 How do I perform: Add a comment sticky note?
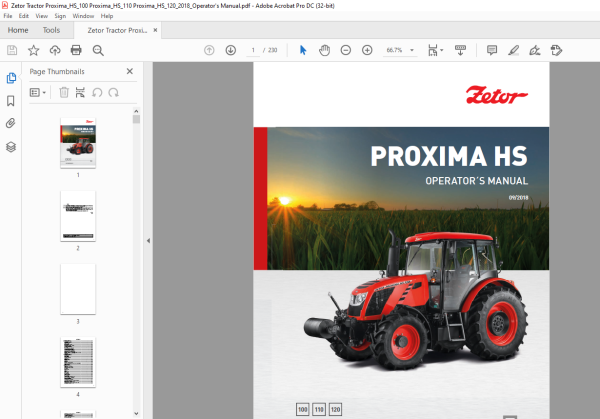tap(492, 50)
